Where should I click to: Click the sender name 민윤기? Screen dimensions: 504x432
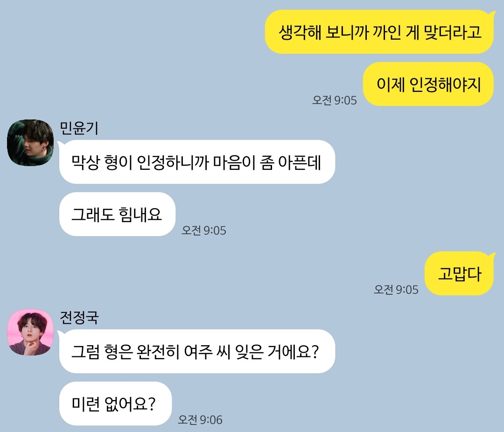tap(79, 128)
